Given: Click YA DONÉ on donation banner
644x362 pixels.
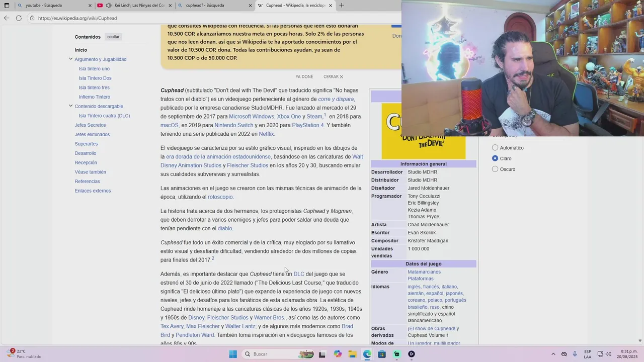Looking at the screenshot, I should [304, 77].
